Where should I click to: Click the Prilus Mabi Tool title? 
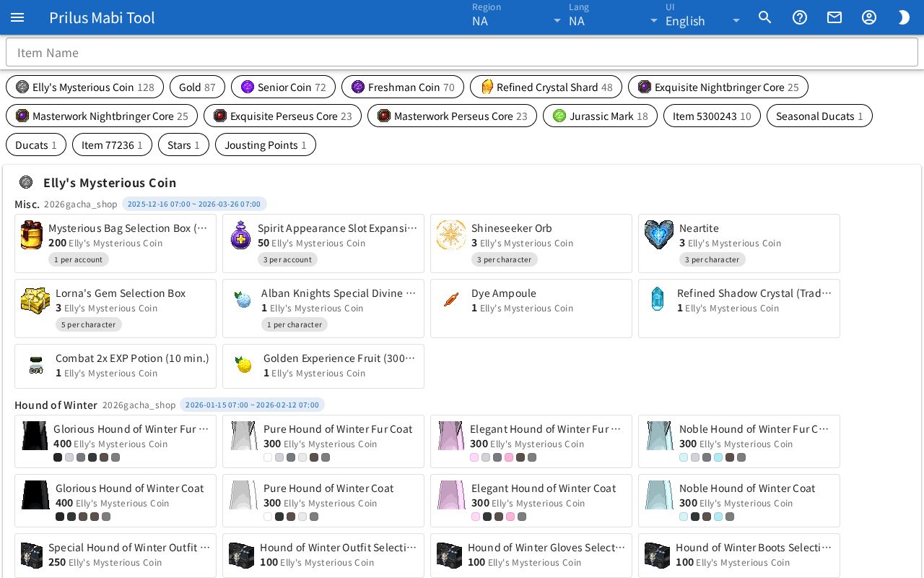pyautogui.click(x=102, y=17)
